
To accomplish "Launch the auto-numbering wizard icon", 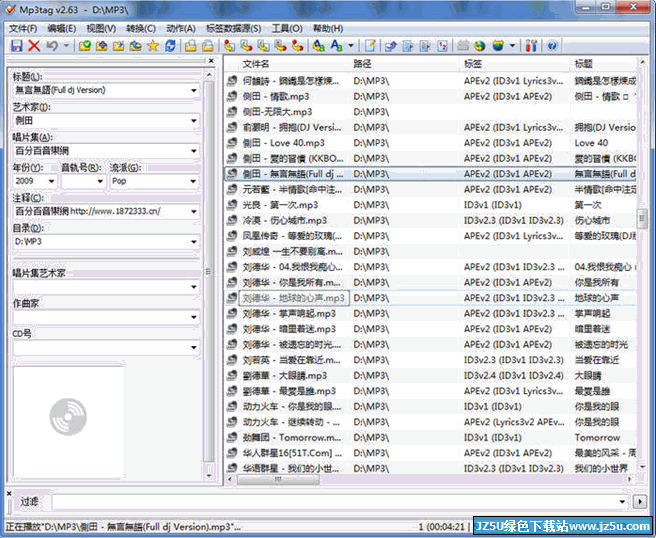I will (442, 46).
